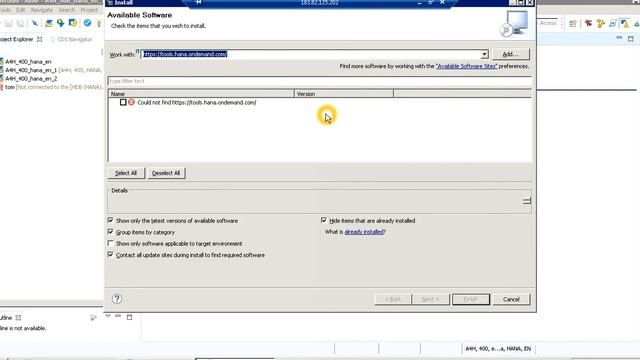Click the red perspective icon in top-right toolbar
Image resolution: width=640 pixels, height=360 pixels.
588,24
